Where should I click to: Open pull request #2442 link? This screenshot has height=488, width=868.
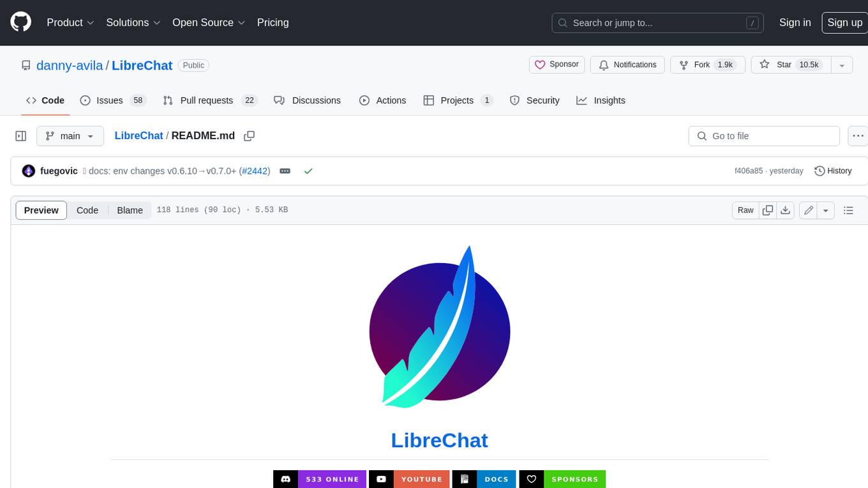(x=255, y=171)
